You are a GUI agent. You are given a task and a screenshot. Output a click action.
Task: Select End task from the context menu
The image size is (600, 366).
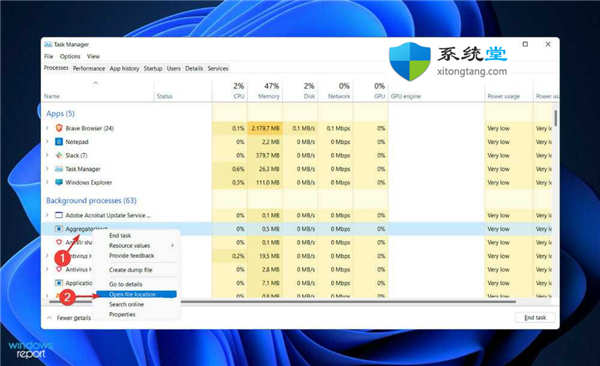coord(120,235)
